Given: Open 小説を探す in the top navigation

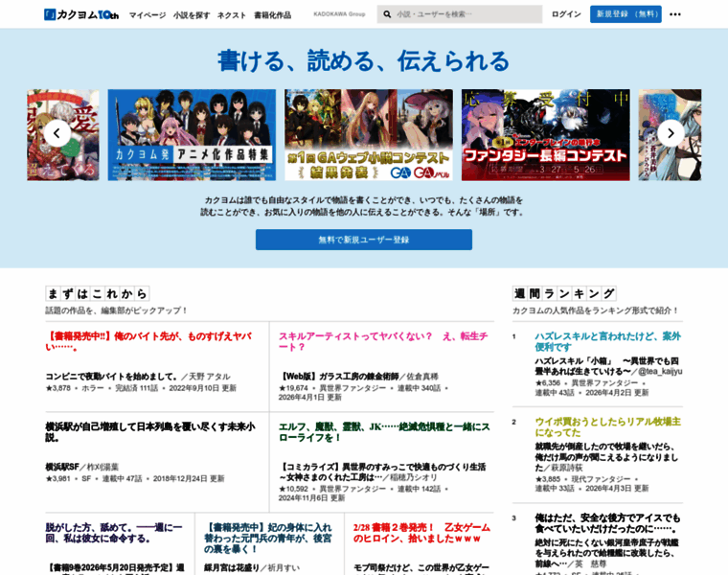Looking at the screenshot, I should pyautogui.click(x=192, y=15).
